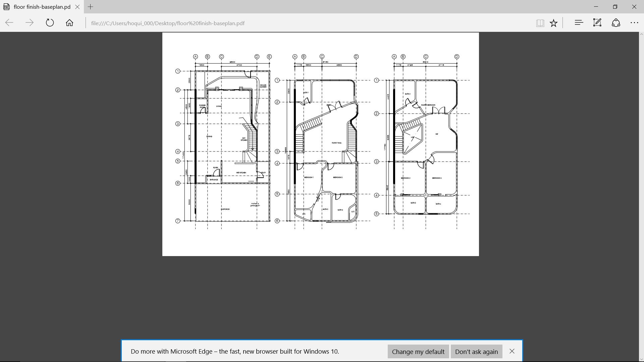This screenshot has width=644, height=362.
Task: Open a new browser tab
Action: (91, 7)
